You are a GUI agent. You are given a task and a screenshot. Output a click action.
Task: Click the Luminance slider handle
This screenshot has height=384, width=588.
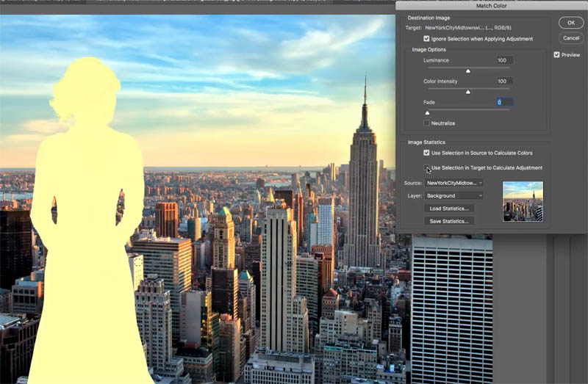(x=468, y=70)
